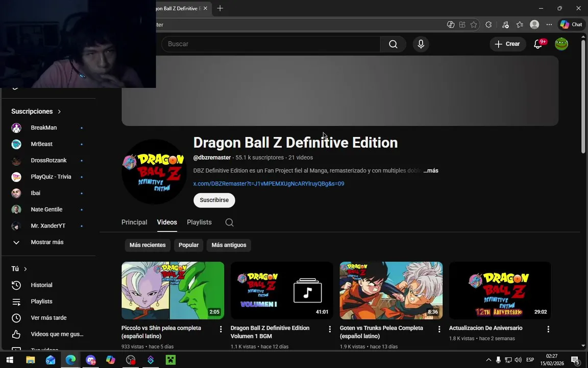Click the Buscar search field
This screenshot has height=368, width=588.
[271, 44]
